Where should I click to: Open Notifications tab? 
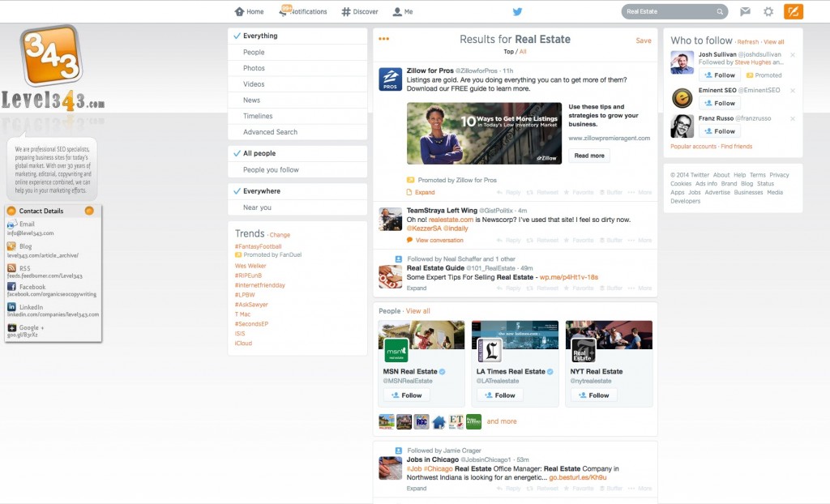point(303,11)
